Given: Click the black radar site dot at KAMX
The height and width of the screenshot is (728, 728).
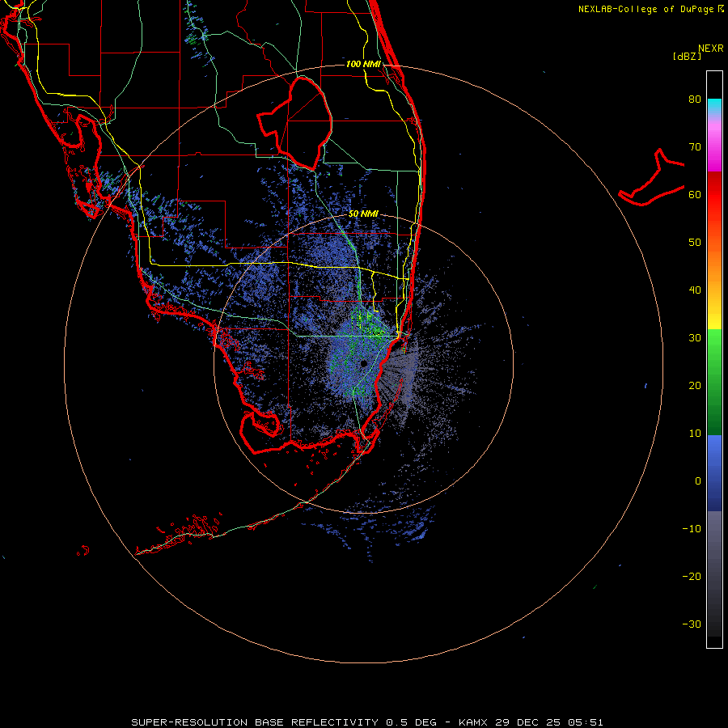Looking at the screenshot, I should [363, 363].
